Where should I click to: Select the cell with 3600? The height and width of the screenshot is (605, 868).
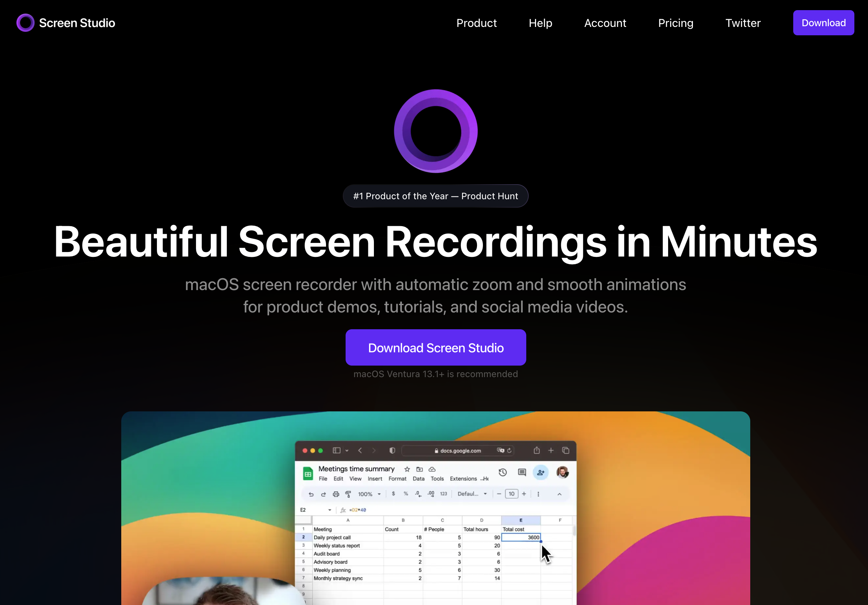521,537
